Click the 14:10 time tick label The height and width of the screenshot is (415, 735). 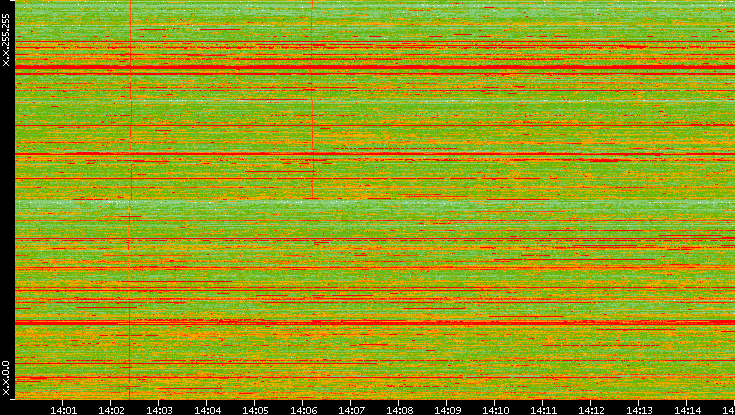495,411
